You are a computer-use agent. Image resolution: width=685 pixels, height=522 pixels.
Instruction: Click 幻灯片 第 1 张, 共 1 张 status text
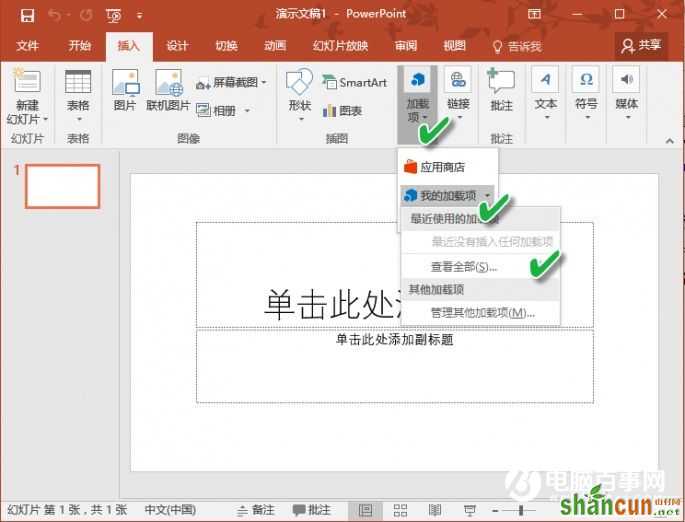coord(67,510)
